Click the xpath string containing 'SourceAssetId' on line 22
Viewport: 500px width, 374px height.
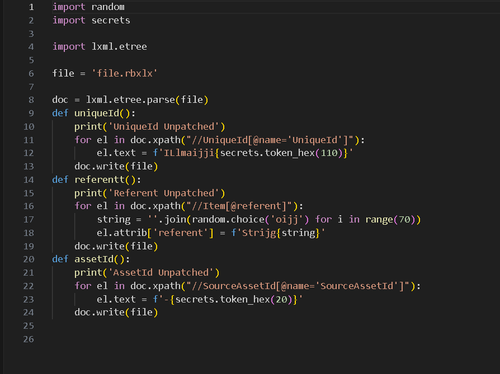(298, 286)
